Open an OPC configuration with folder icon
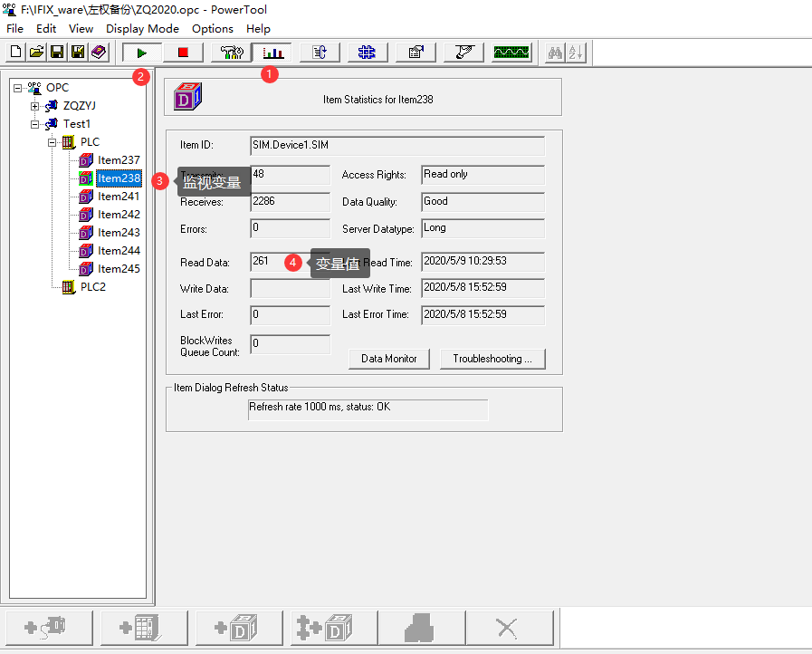The width and height of the screenshot is (812, 654). 35,52
